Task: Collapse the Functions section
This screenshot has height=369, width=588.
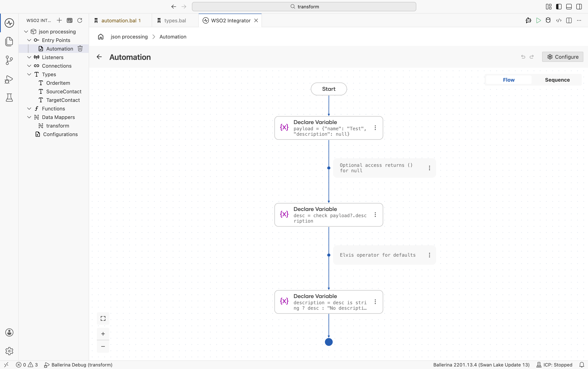Action: [x=29, y=109]
